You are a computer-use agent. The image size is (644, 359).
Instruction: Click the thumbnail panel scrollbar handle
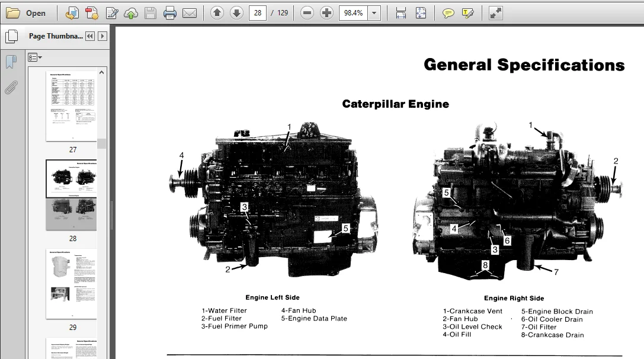(x=101, y=143)
